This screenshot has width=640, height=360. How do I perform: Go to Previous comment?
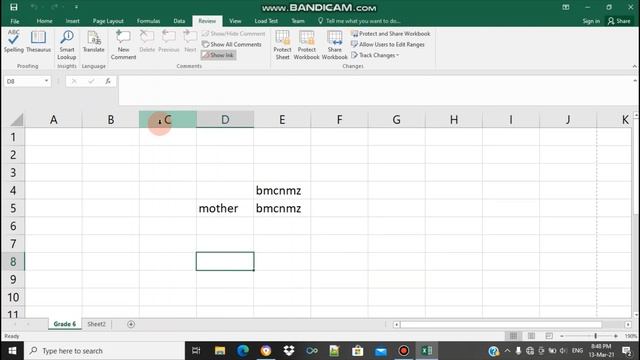pyautogui.click(x=169, y=42)
